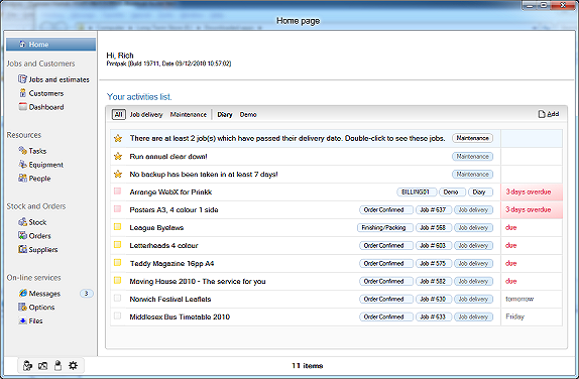
Task: Click the Home label in sidebar
Action: [38, 44]
